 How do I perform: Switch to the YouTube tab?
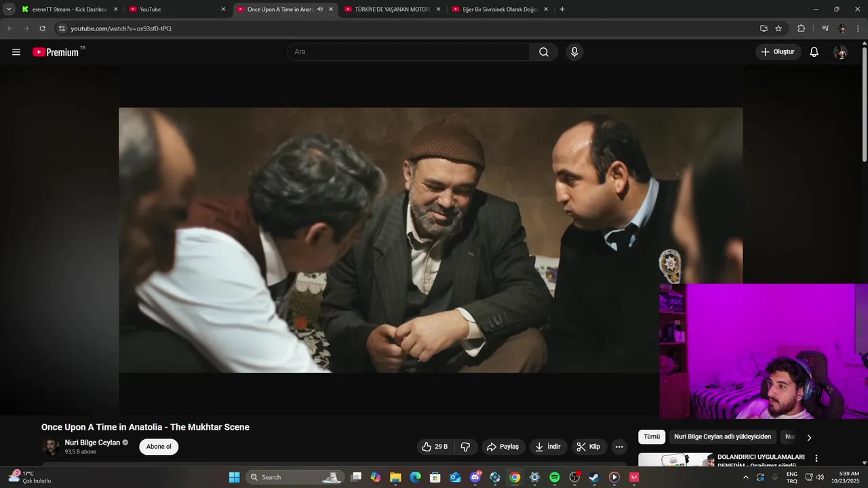[x=176, y=9]
